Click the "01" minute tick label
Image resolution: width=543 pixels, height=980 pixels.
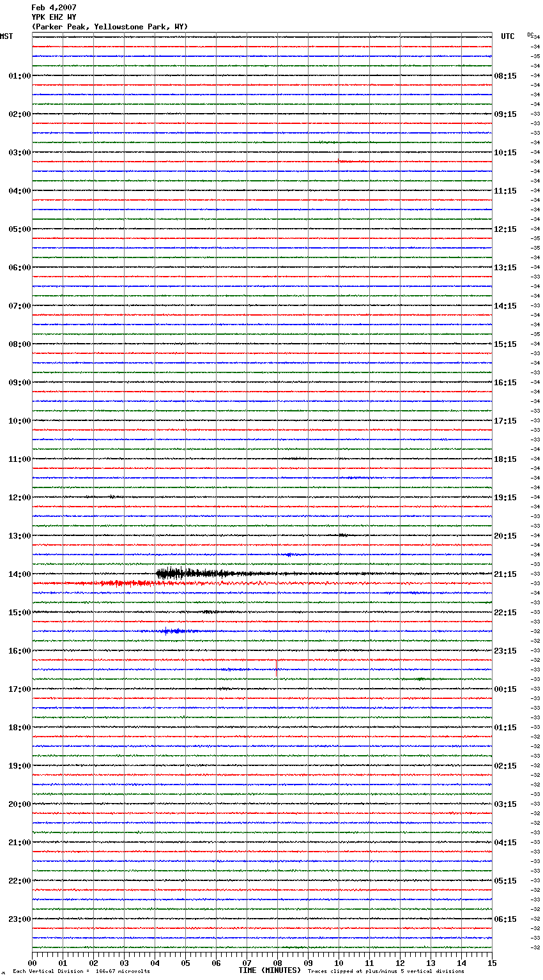point(63,963)
